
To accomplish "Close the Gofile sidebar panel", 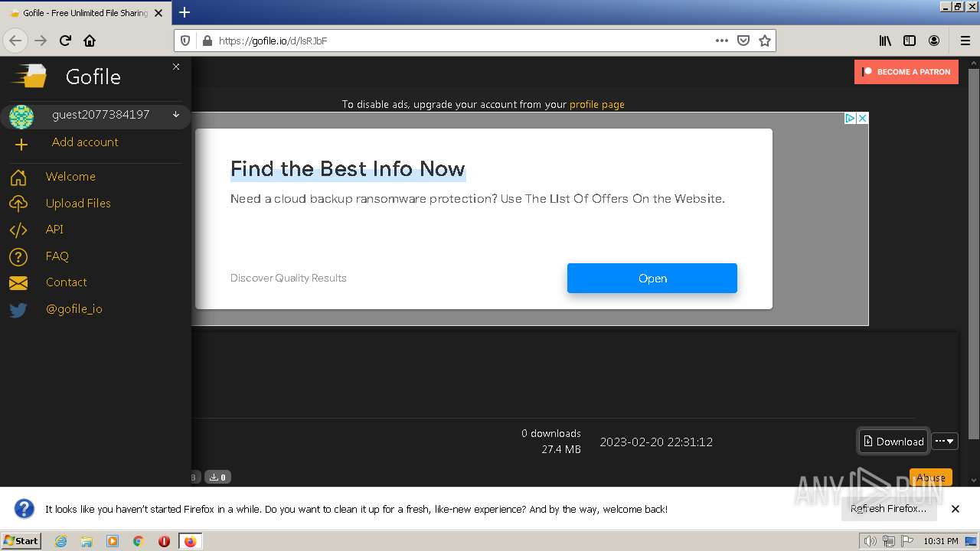I will 176,67.
